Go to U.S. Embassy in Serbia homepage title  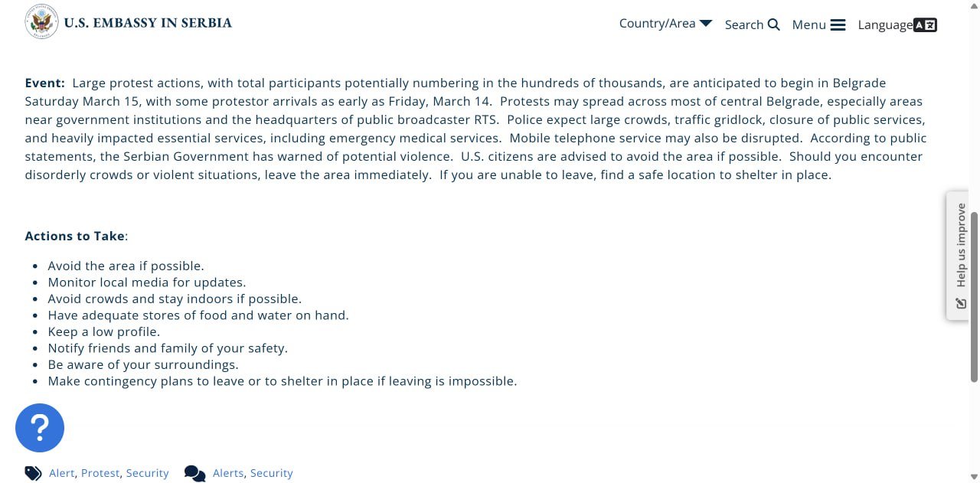pos(148,23)
